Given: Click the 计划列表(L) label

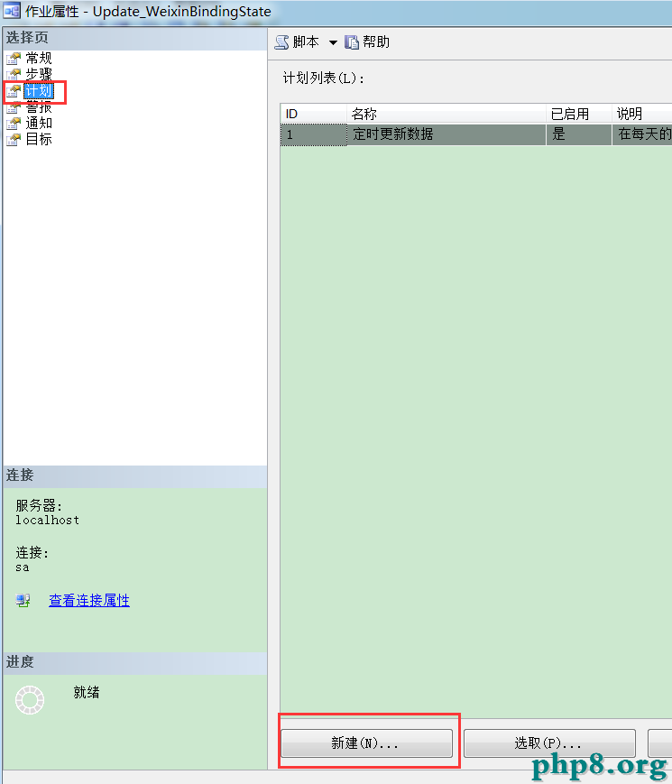Looking at the screenshot, I should [324, 78].
